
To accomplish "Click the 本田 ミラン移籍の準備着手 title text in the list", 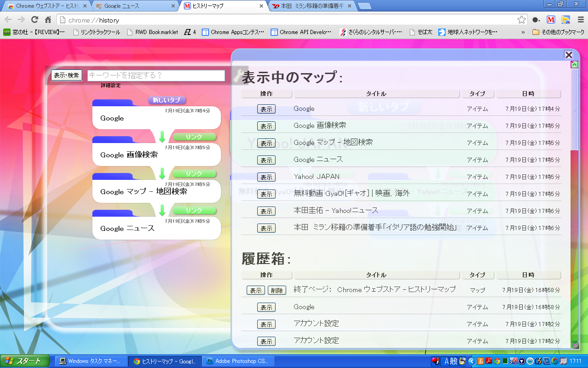I will tap(375, 227).
